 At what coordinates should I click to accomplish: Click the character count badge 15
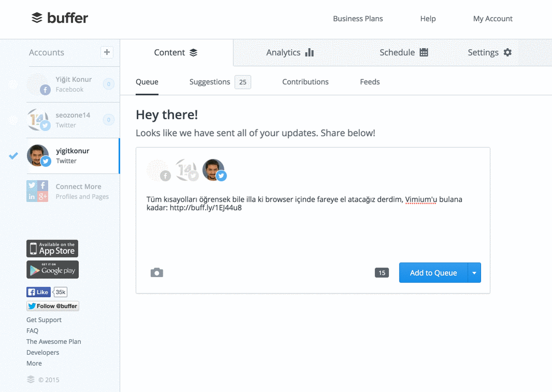tap(381, 273)
